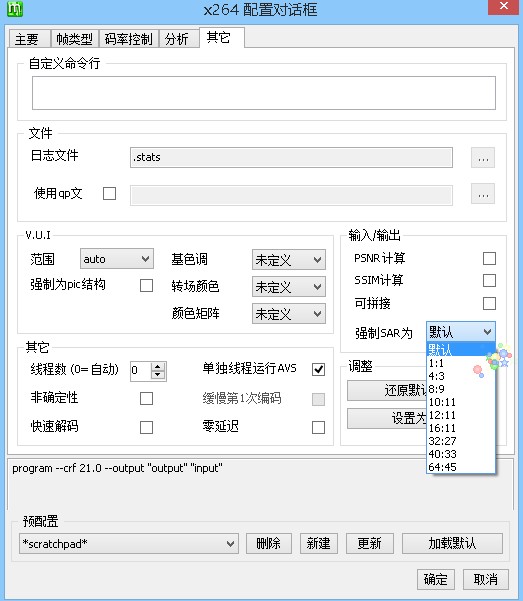The width and height of the screenshot is (523, 601).
Task: Switch to the 码率控制 tab
Action: [x=128, y=39]
